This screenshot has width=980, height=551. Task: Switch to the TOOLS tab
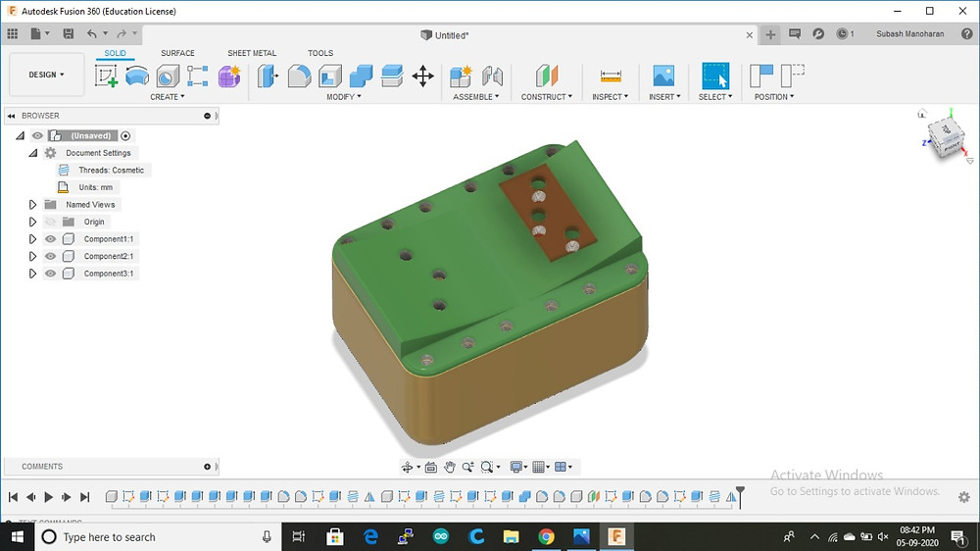pyautogui.click(x=320, y=53)
